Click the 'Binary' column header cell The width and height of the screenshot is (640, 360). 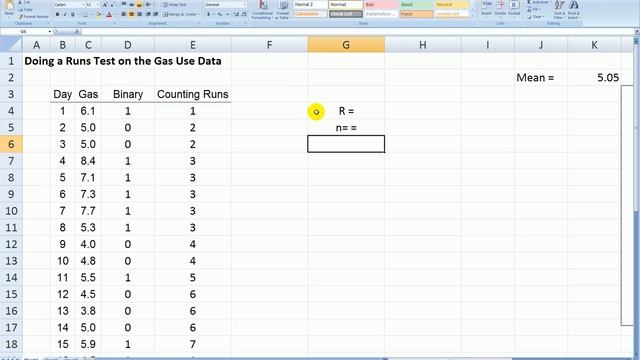(128, 94)
